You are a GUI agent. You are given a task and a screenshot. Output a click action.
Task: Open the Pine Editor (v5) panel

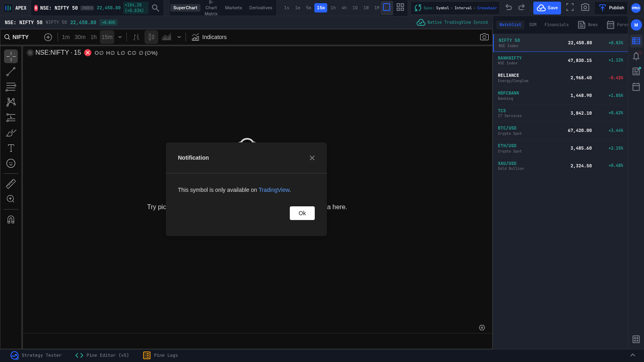pyautogui.click(x=102, y=356)
